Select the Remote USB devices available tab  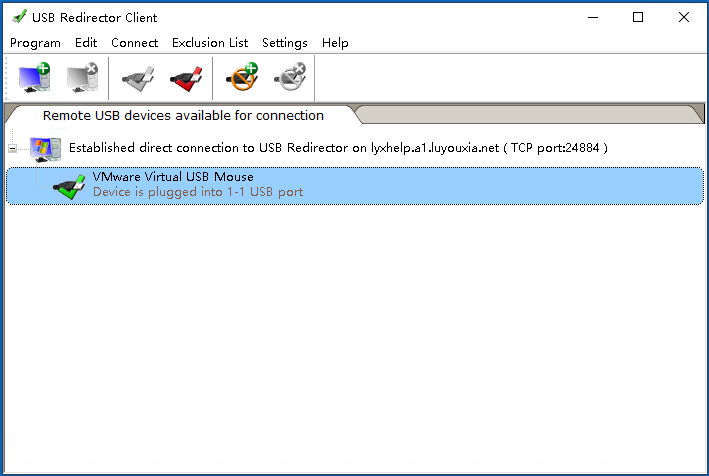tap(183, 116)
